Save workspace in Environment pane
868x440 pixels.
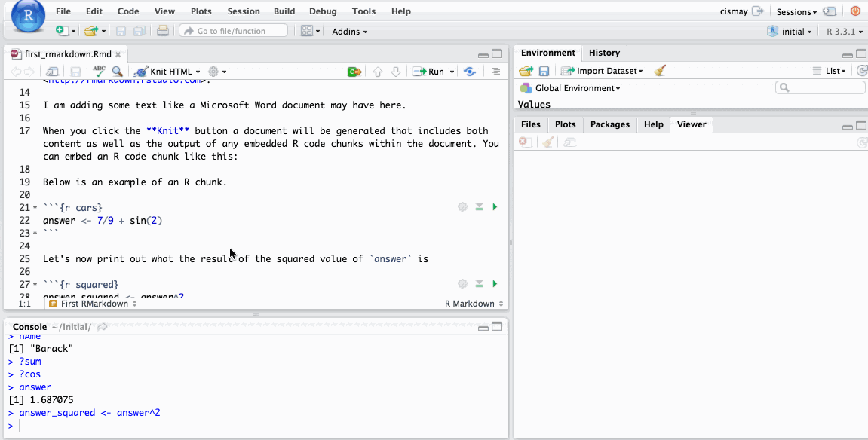coord(544,71)
